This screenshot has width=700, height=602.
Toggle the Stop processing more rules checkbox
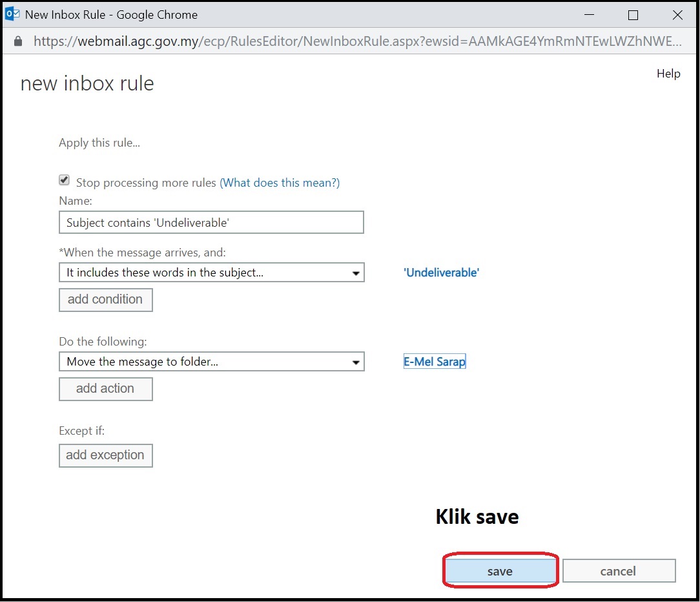pos(64,181)
